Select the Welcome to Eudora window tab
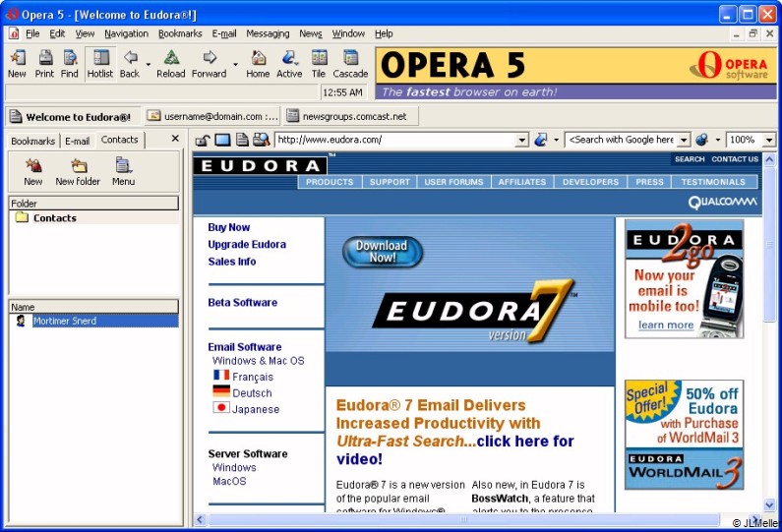Screen dimensions: 782x532 (72, 117)
